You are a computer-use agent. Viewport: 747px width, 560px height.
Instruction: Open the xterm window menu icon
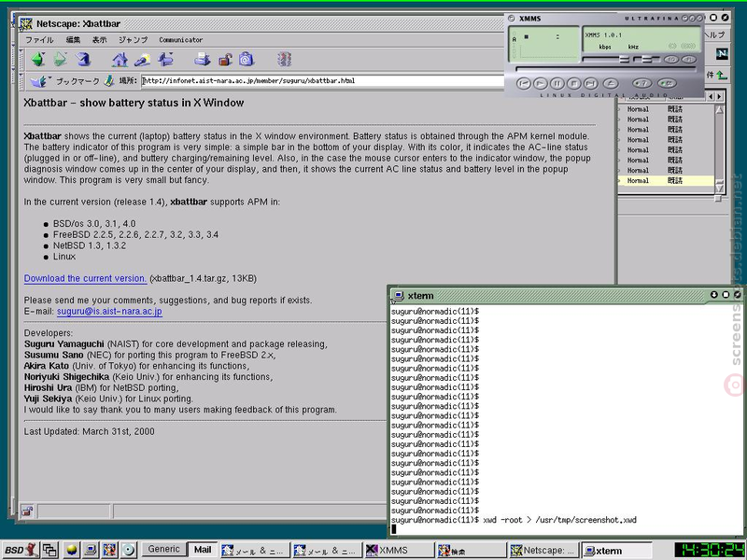[x=398, y=296]
